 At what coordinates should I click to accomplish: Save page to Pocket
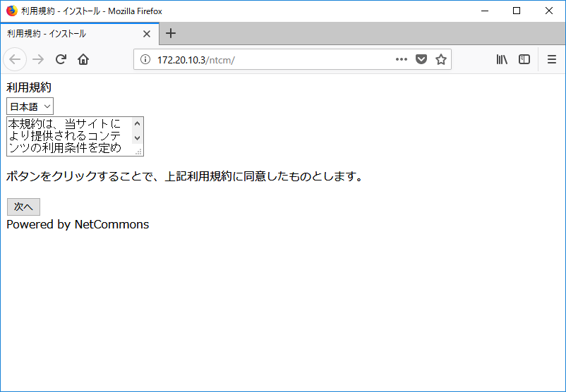point(421,59)
